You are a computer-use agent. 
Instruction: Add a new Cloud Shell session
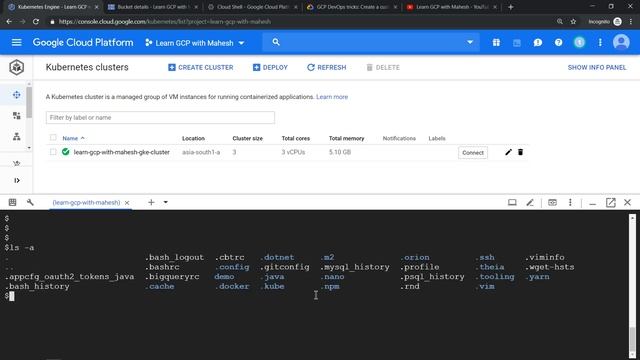point(151,202)
